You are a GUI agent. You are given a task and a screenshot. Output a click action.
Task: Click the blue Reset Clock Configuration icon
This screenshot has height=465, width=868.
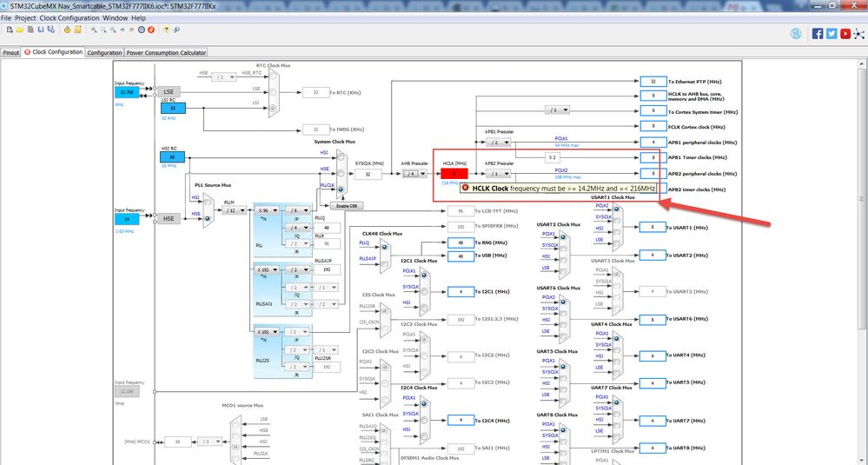coord(142,30)
